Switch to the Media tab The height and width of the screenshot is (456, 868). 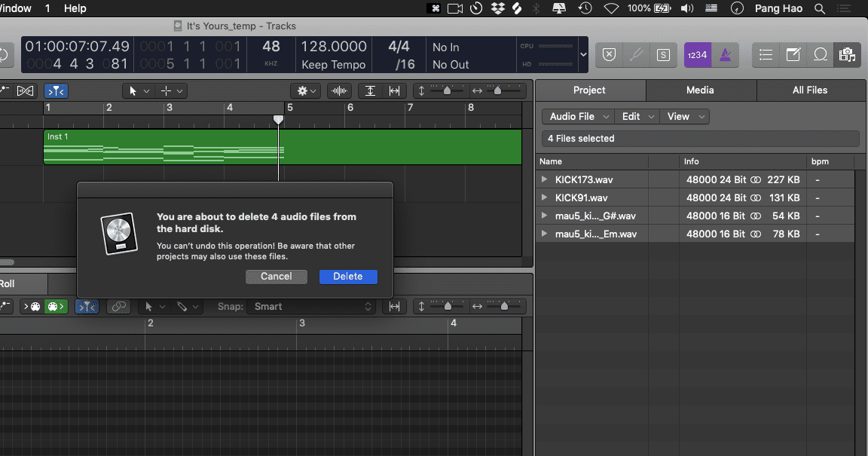[x=700, y=90]
